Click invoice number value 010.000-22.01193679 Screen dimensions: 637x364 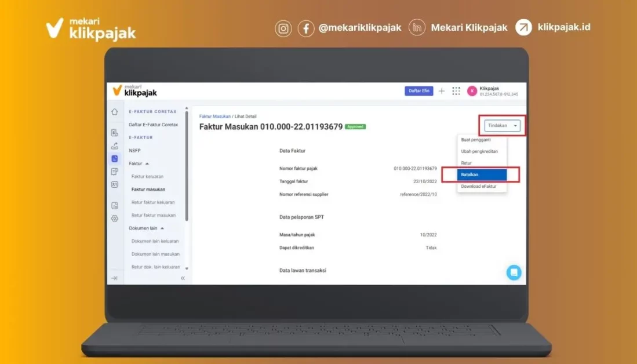415,169
